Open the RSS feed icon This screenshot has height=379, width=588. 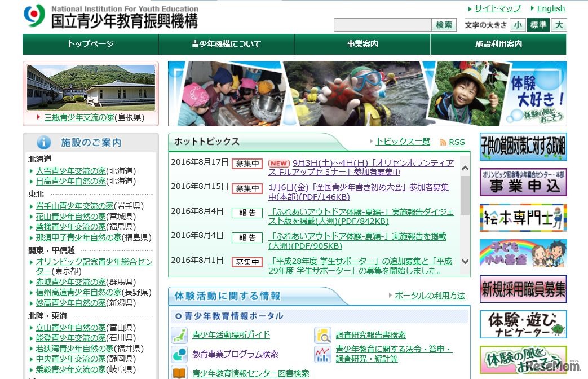[443, 142]
